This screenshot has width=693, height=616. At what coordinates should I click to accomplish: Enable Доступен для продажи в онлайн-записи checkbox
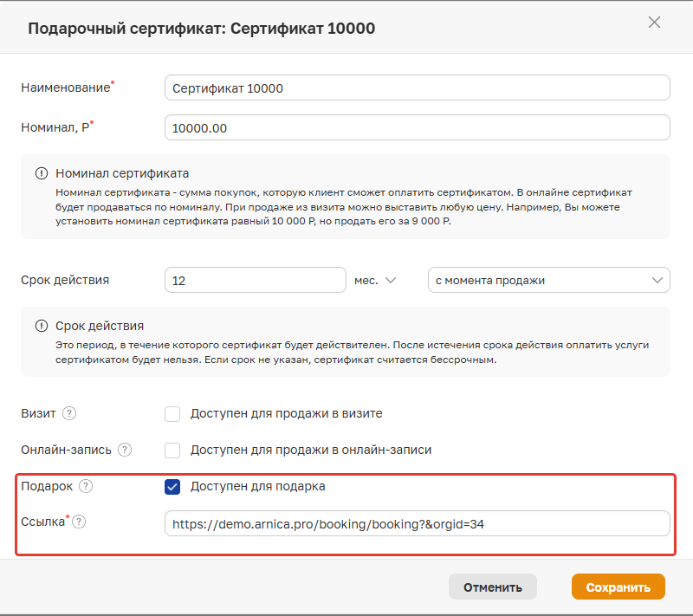point(172,451)
